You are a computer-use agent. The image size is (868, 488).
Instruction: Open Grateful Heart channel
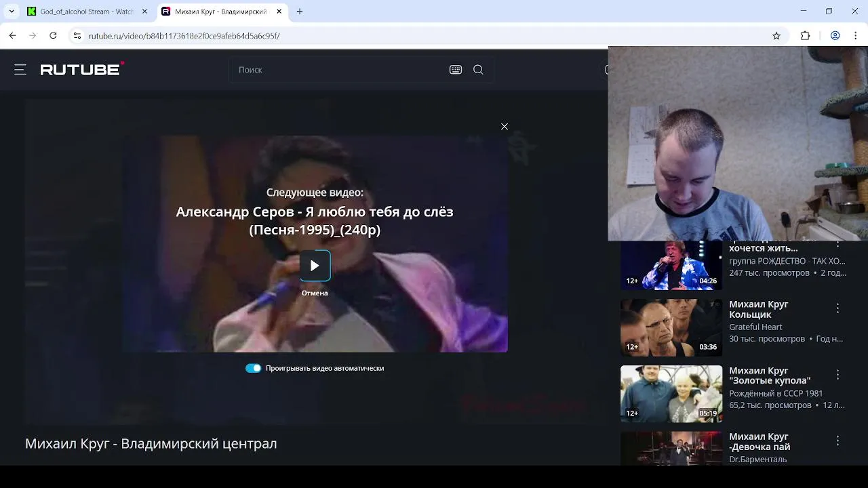(x=755, y=327)
